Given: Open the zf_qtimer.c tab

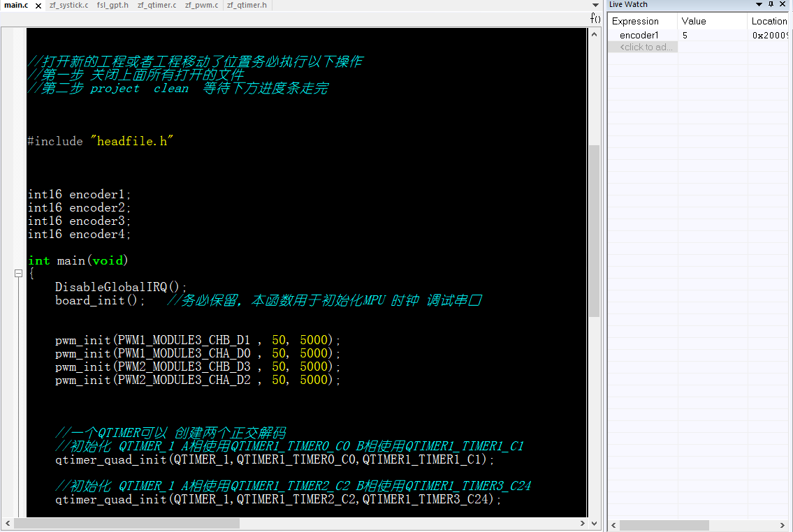Looking at the screenshot, I should [x=157, y=5].
